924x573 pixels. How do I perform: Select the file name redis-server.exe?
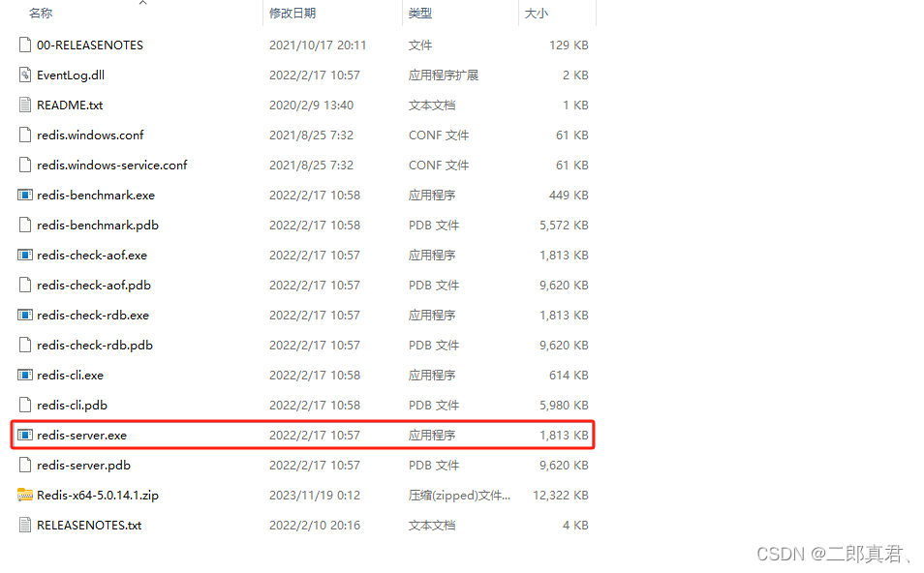[x=81, y=436]
